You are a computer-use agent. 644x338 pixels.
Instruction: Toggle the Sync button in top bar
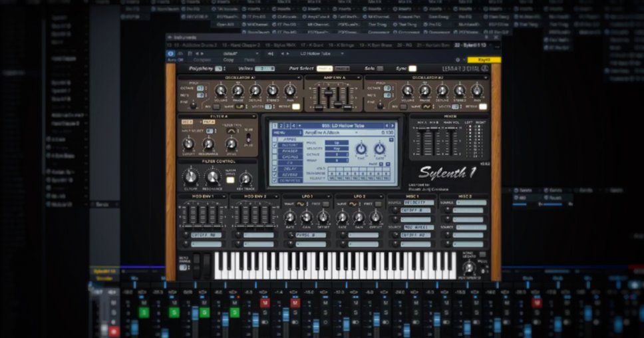point(412,69)
